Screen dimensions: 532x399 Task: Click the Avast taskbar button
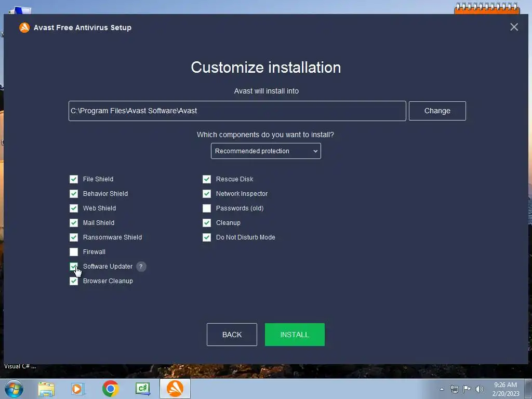click(x=175, y=389)
